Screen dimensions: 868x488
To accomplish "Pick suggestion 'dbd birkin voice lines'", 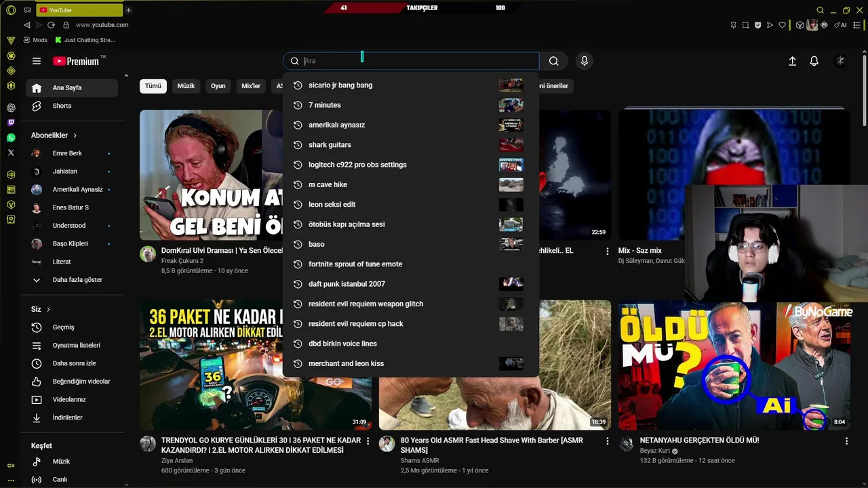I will pos(411,344).
